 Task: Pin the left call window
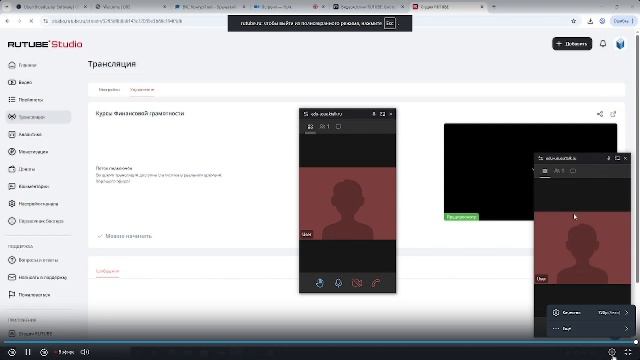pos(374,114)
